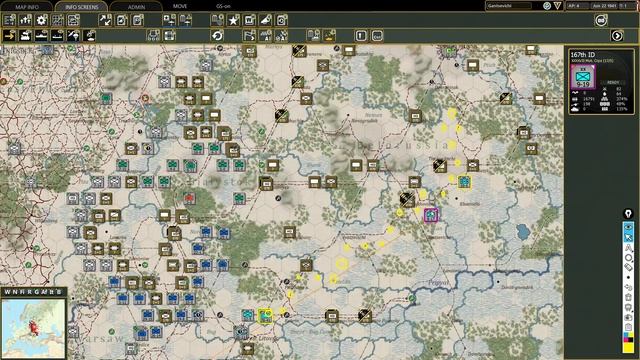
Task: Click the clipboard icon in drawing bar
Action: pyautogui.click(x=628, y=327)
